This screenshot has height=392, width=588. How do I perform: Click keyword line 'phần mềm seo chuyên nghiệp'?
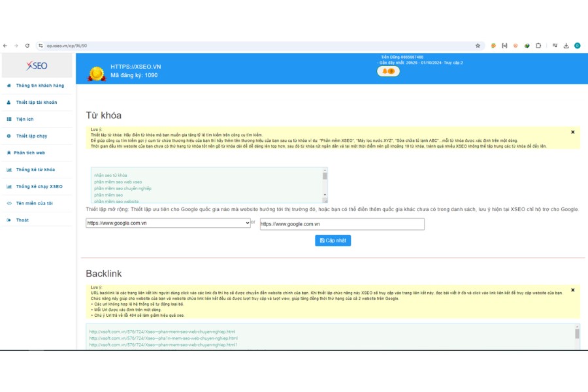click(123, 188)
